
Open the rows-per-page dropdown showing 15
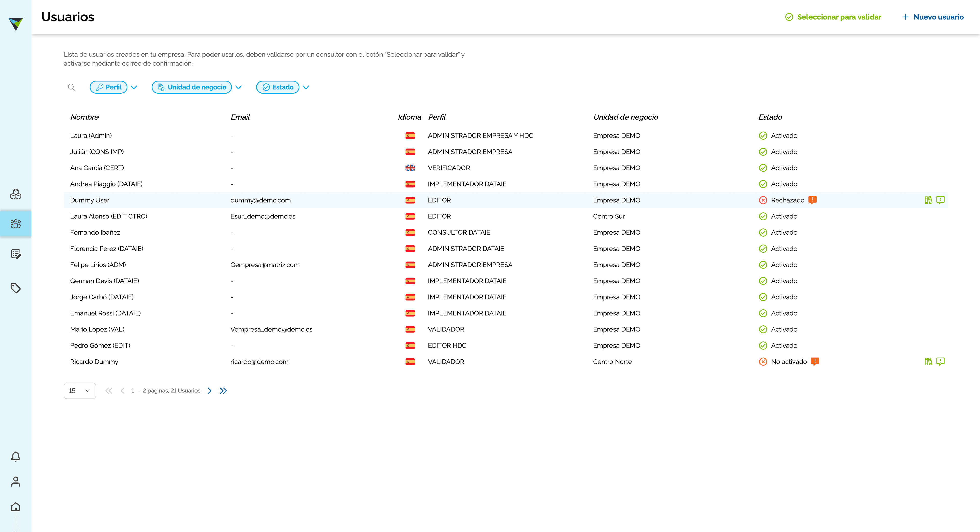[x=80, y=391]
